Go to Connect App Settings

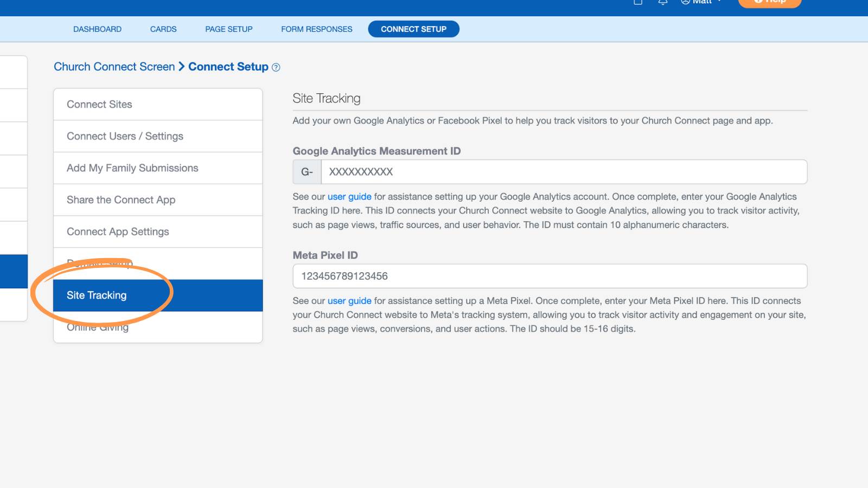158,232
